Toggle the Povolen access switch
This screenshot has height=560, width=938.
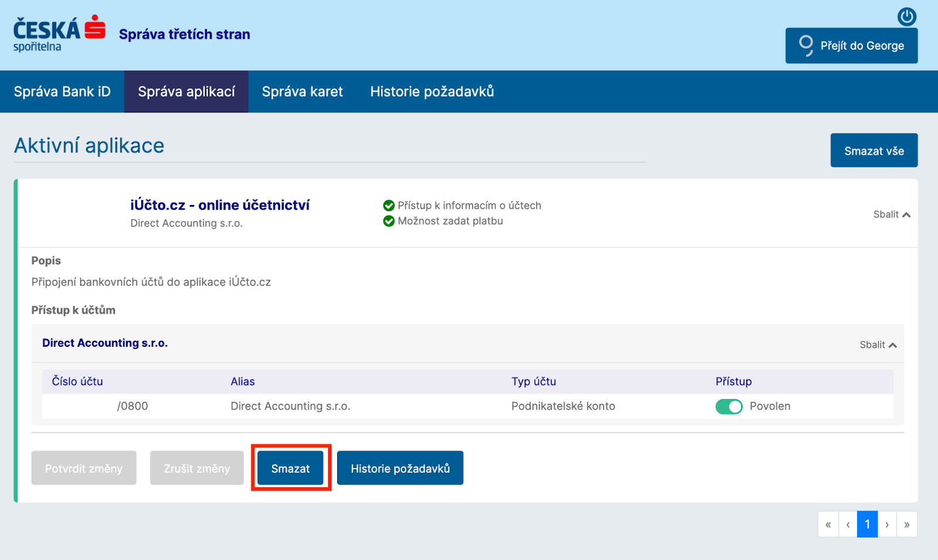(729, 407)
